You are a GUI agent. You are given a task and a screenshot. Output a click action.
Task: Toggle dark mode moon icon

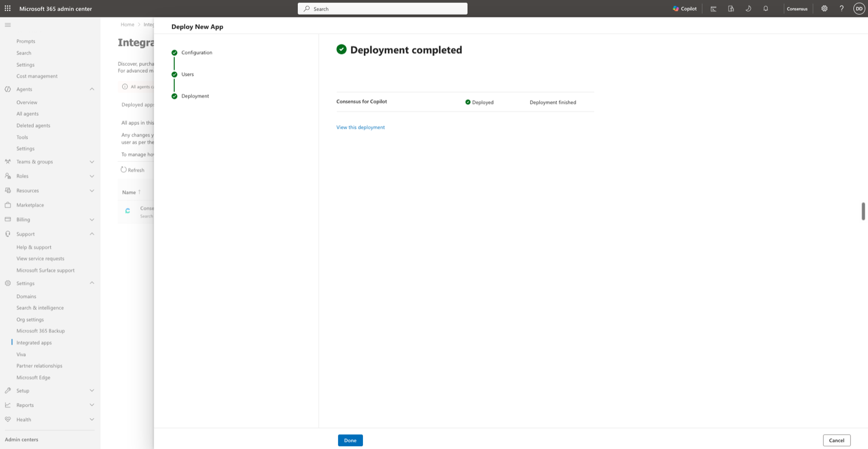click(748, 9)
